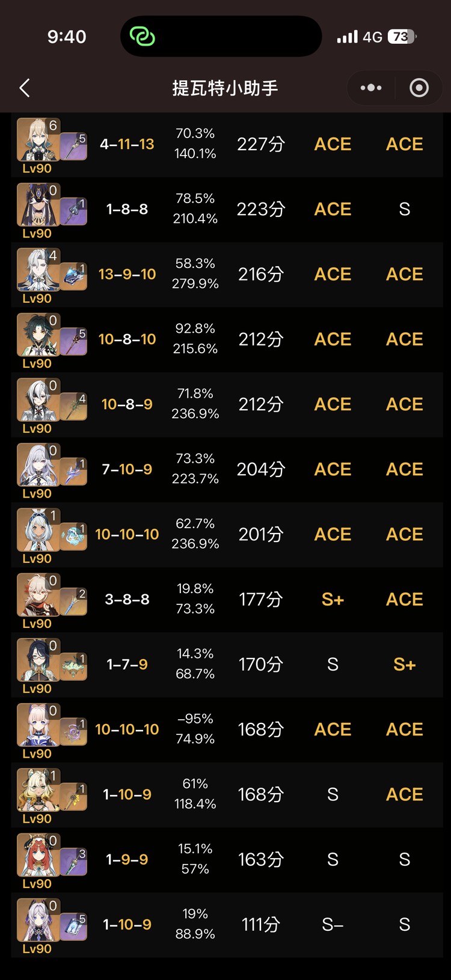This screenshot has width=451, height=980.
Task: Tap the weapon icon in the 223分 row
Action: [x=73, y=212]
